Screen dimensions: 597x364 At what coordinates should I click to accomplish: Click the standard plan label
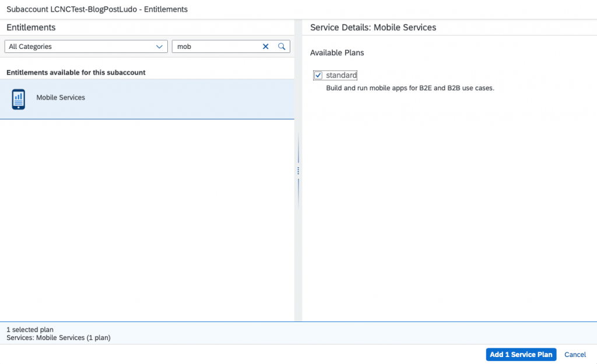(x=341, y=75)
